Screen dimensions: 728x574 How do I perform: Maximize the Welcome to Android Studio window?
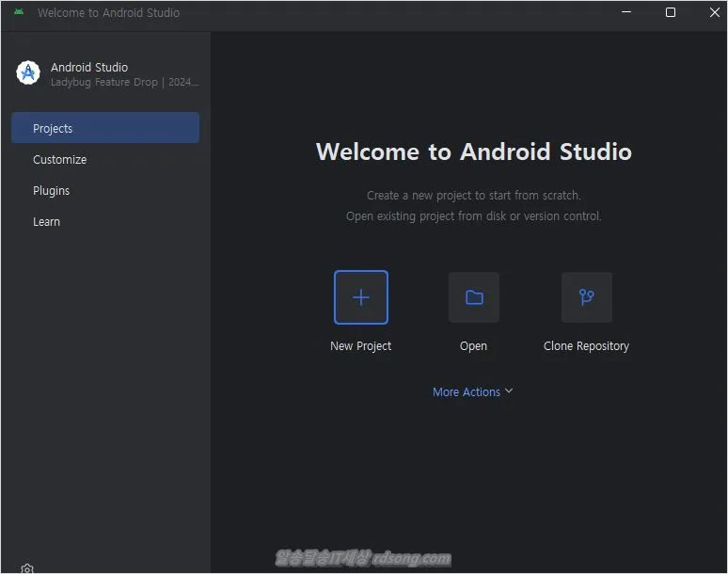click(671, 13)
